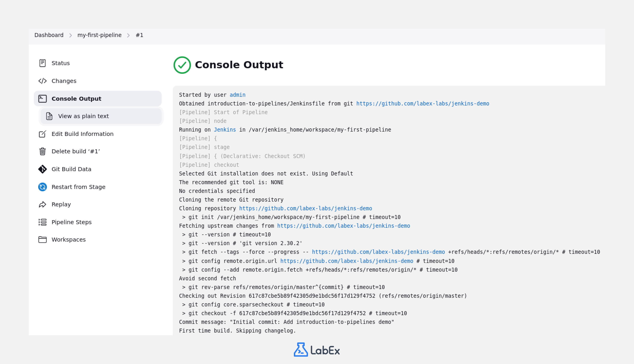Click the Status page icon
The width and height of the screenshot is (634, 364).
point(43,63)
